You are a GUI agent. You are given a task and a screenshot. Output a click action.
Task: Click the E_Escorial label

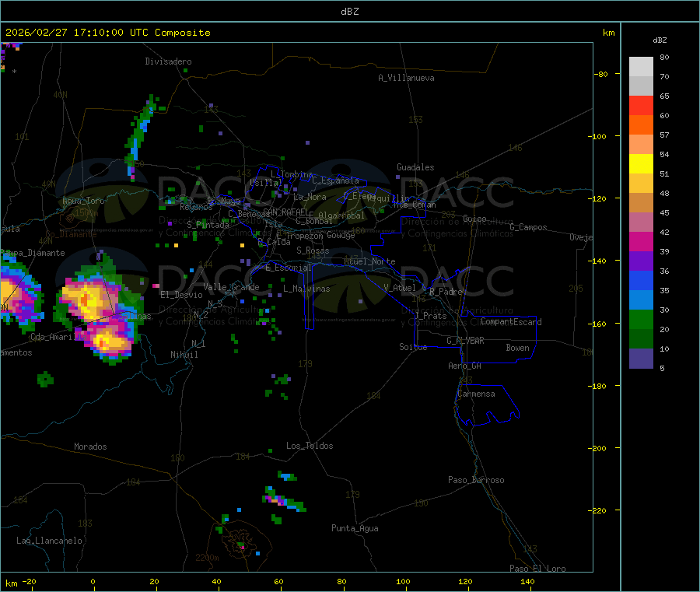[288, 268]
